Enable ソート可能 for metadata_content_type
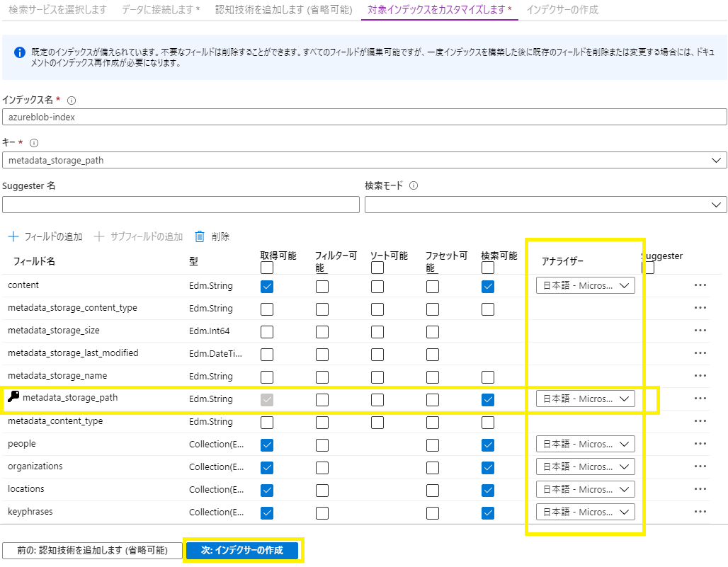Image resolution: width=728 pixels, height=567 pixels. (377, 422)
